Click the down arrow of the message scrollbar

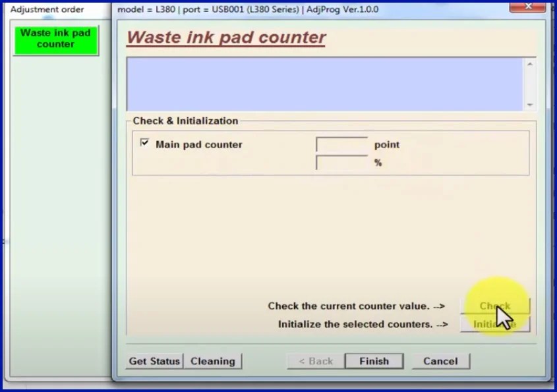(x=529, y=104)
